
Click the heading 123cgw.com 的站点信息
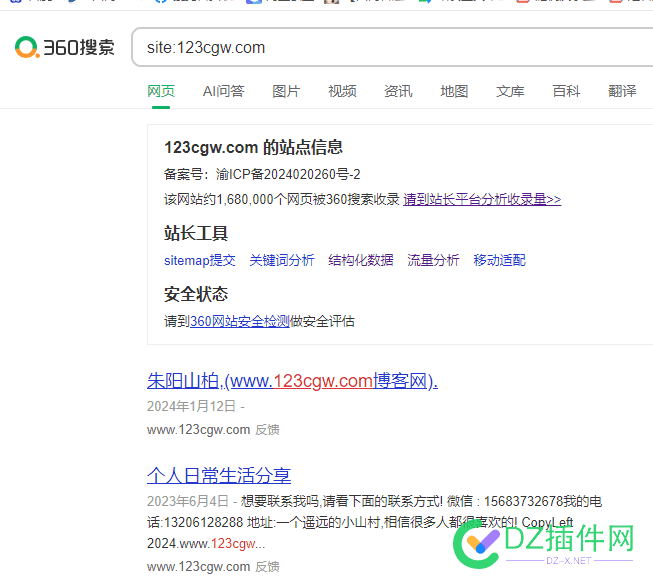253,147
